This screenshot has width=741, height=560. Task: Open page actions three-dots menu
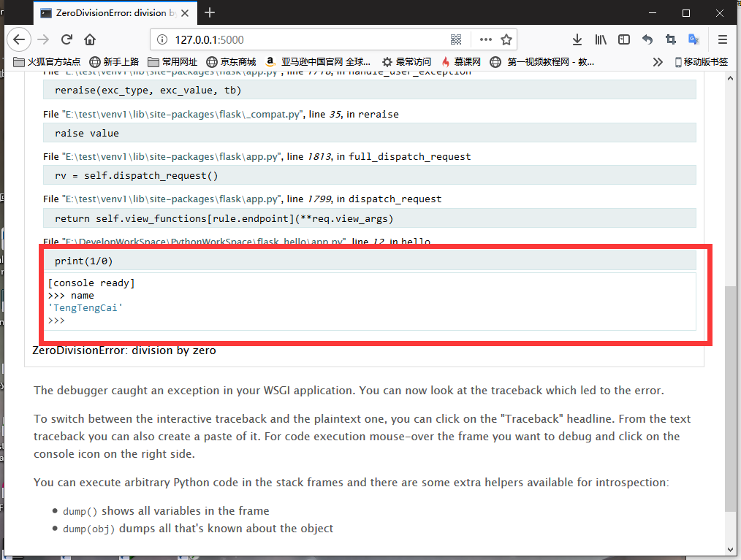coord(485,39)
